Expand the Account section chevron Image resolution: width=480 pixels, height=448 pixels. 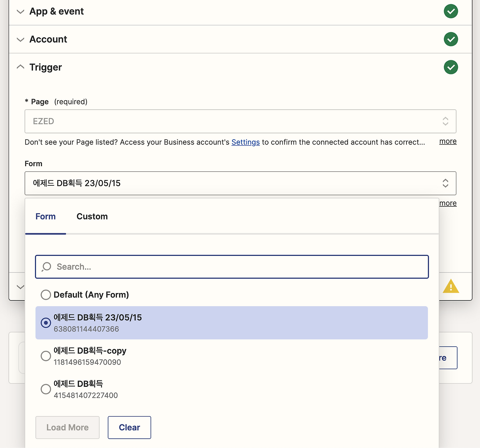[x=21, y=39]
